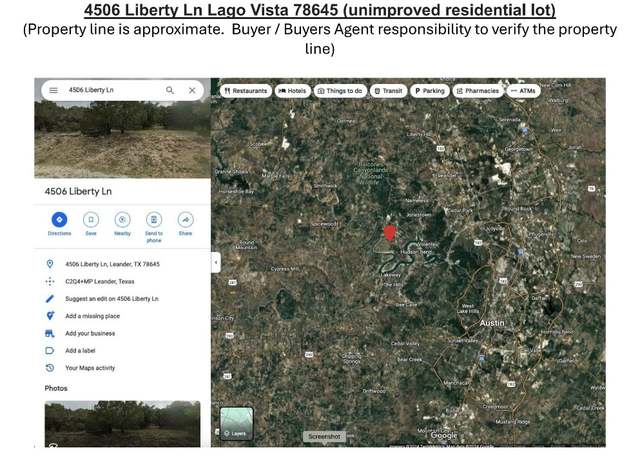
Task: Open Suggest an edit on 4506 Liberty Ln
Action: coord(112,299)
